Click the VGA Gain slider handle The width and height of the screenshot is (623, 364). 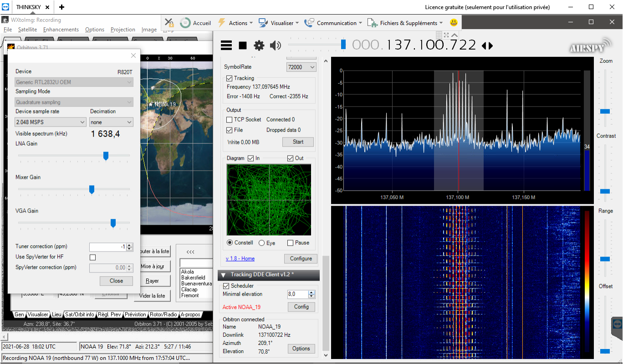pyautogui.click(x=113, y=223)
